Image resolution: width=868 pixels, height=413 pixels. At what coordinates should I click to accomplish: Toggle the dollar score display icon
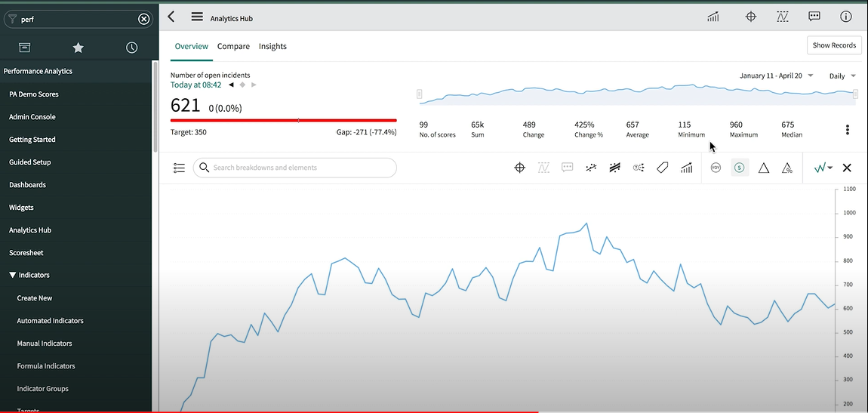tap(739, 168)
